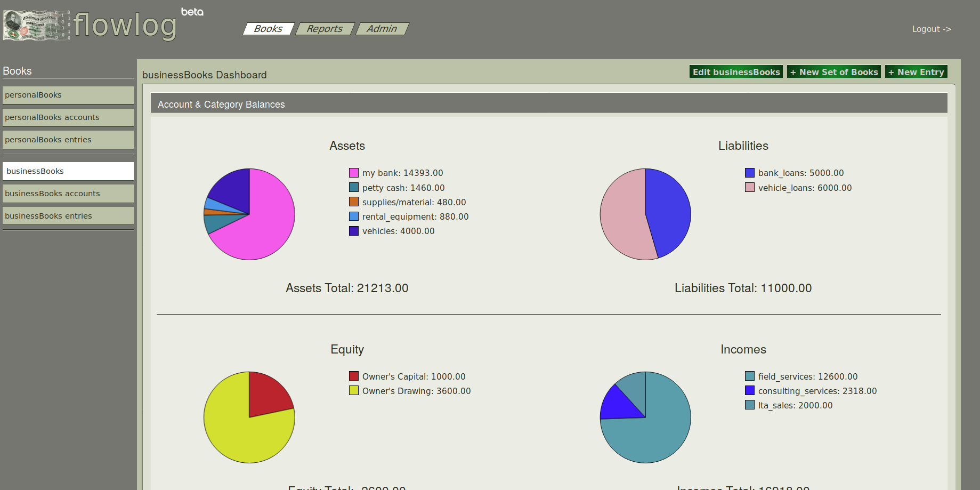The image size is (980, 490).
Task: Click the Assets pie chart
Action: (x=249, y=214)
